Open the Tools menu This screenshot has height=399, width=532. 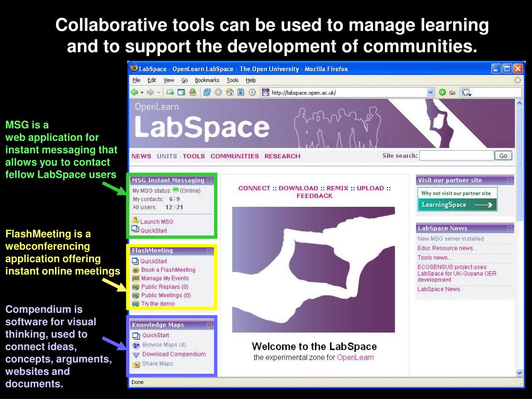coord(233,81)
